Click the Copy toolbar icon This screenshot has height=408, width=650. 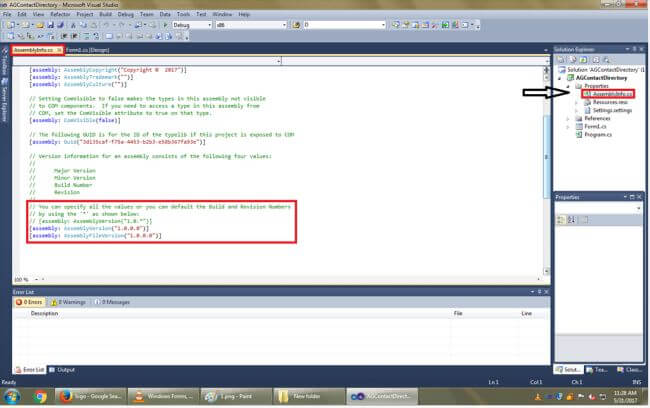[x=83, y=25]
